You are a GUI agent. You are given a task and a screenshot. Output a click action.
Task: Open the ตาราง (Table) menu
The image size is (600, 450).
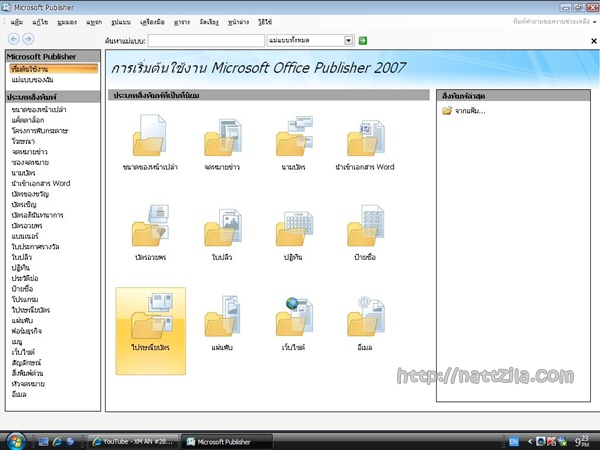click(x=182, y=22)
